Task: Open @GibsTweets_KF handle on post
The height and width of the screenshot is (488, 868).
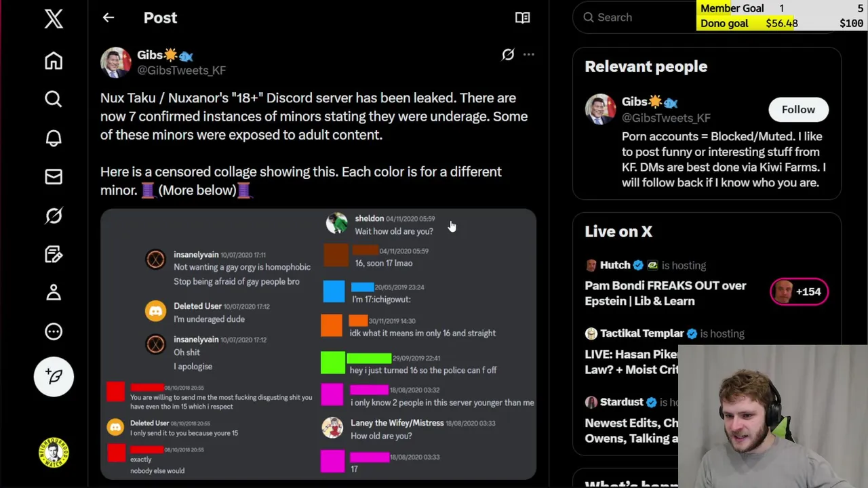Action: 181,70
